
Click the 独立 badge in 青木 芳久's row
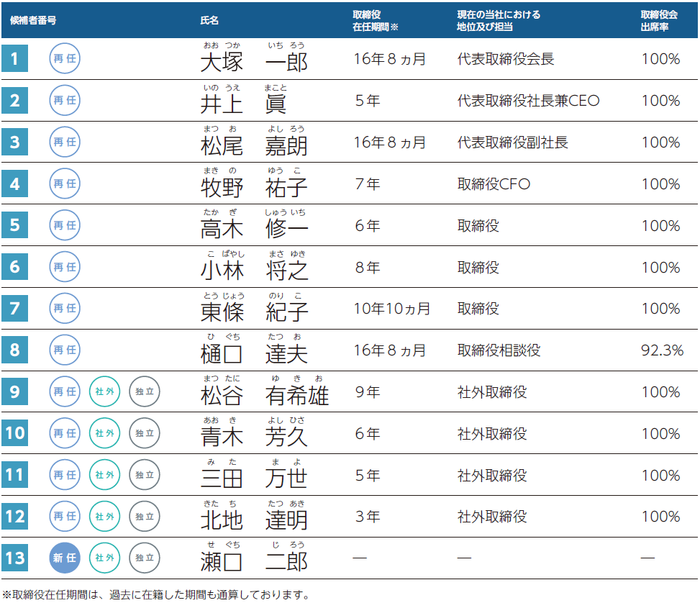point(145,432)
